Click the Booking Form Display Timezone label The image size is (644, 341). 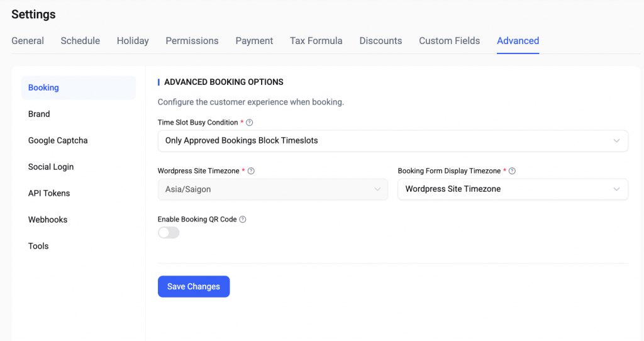tap(449, 171)
